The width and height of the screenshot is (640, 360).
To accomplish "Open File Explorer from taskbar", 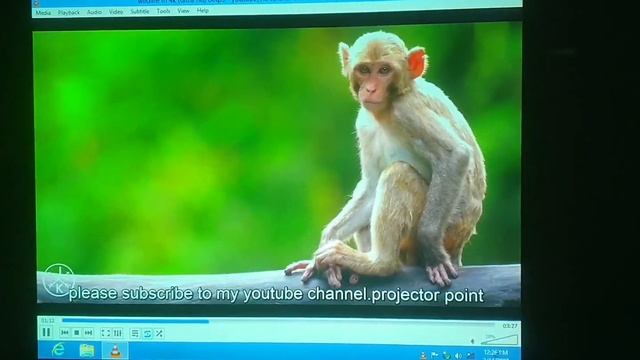I will pos(87,351).
